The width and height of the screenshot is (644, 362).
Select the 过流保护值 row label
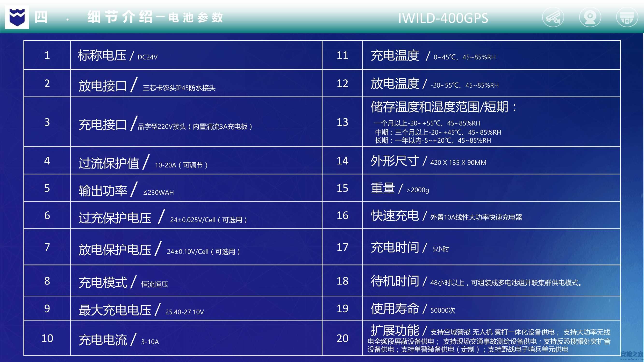coord(109,163)
